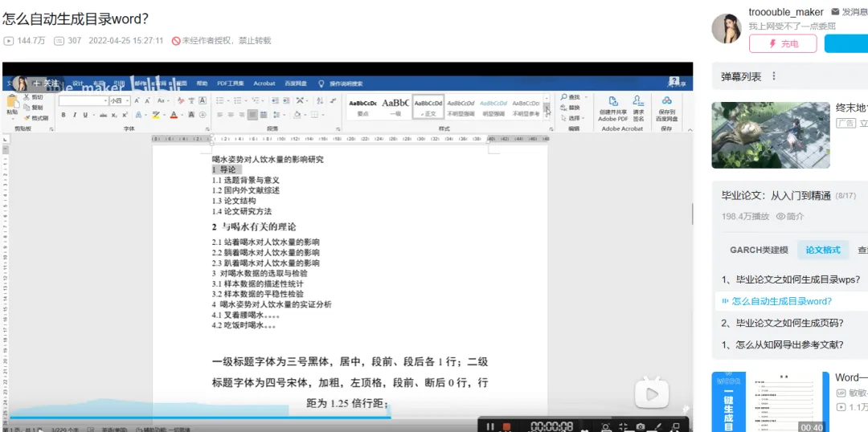
Task: Open 毕业论文之如何生成目录wps? episode
Action: pos(791,279)
